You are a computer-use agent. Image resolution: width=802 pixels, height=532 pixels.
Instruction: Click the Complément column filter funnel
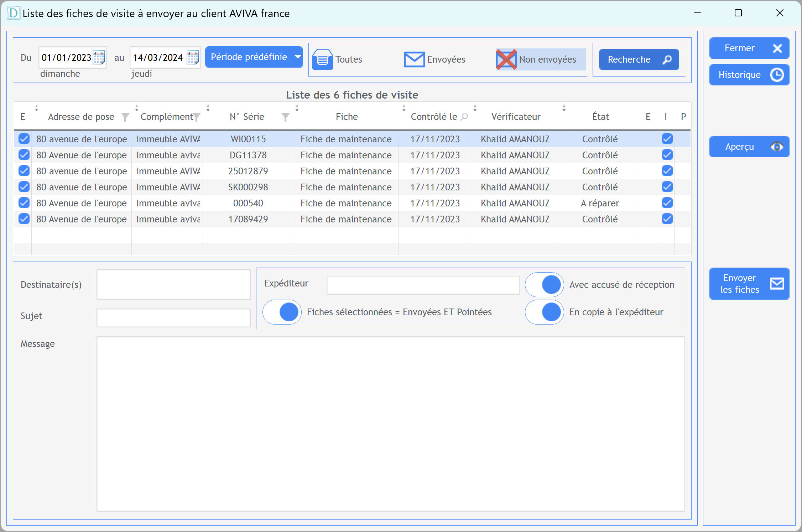(x=197, y=117)
